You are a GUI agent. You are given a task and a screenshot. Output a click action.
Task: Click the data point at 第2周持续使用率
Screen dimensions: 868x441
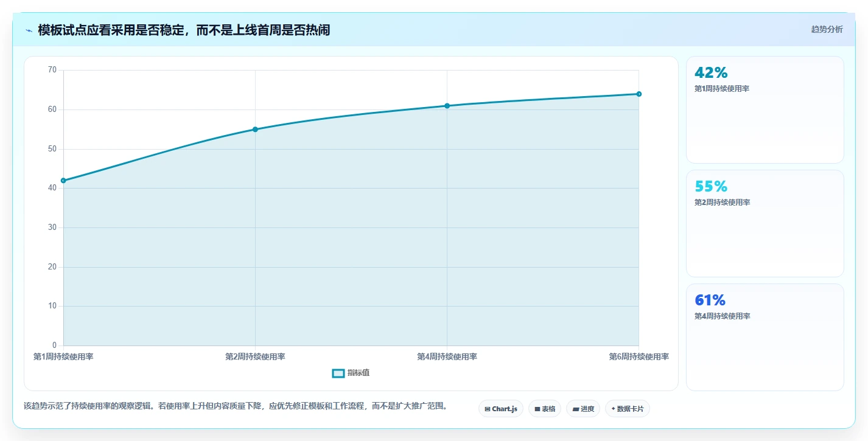[255, 130]
